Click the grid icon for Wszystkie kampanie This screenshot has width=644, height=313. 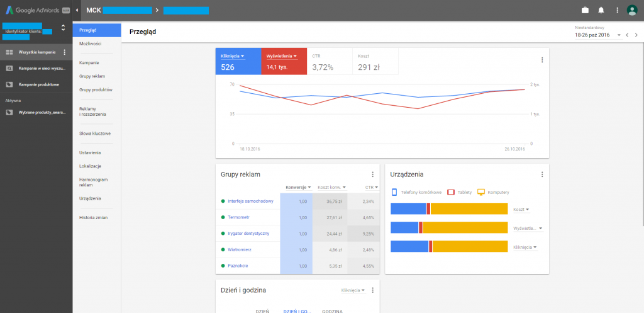pyautogui.click(x=9, y=52)
